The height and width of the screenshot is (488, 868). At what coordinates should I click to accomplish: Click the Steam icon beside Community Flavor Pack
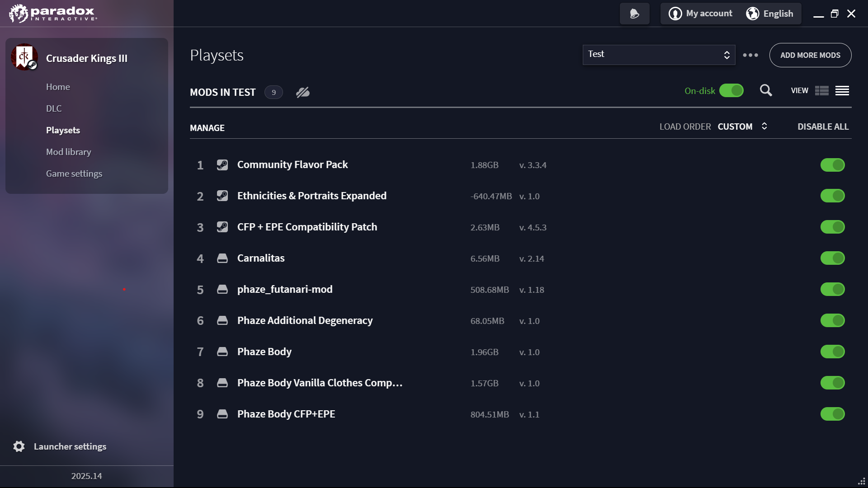pyautogui.click(x=222, y=164)
